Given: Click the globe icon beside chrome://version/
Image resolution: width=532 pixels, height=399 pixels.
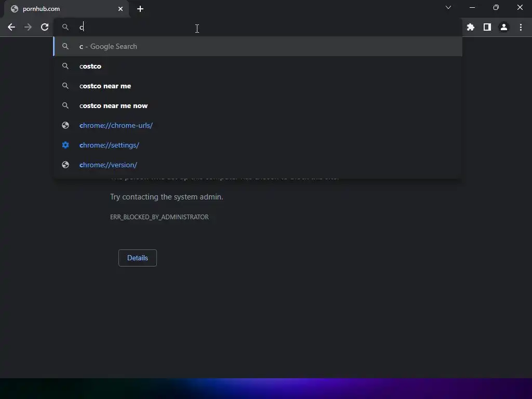Looking at the screenshot, I should (65, 165).
